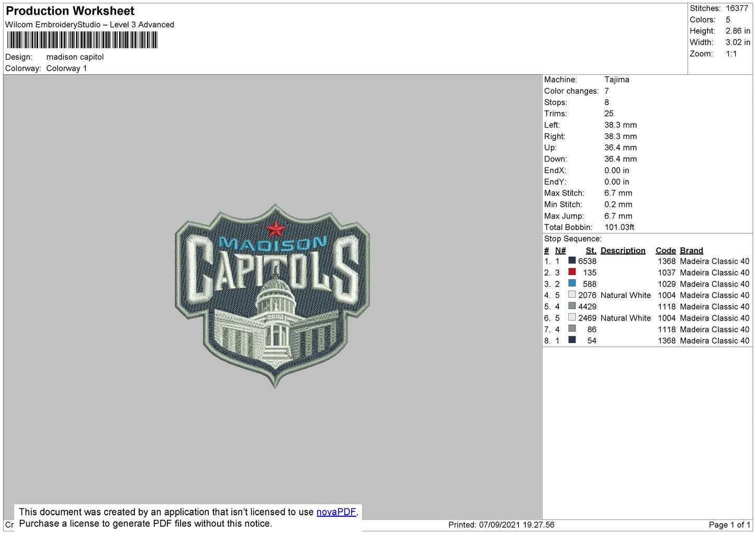Click stitch count 54 in stop row 8
Viewport: 756px width, 534px height.
592,340
